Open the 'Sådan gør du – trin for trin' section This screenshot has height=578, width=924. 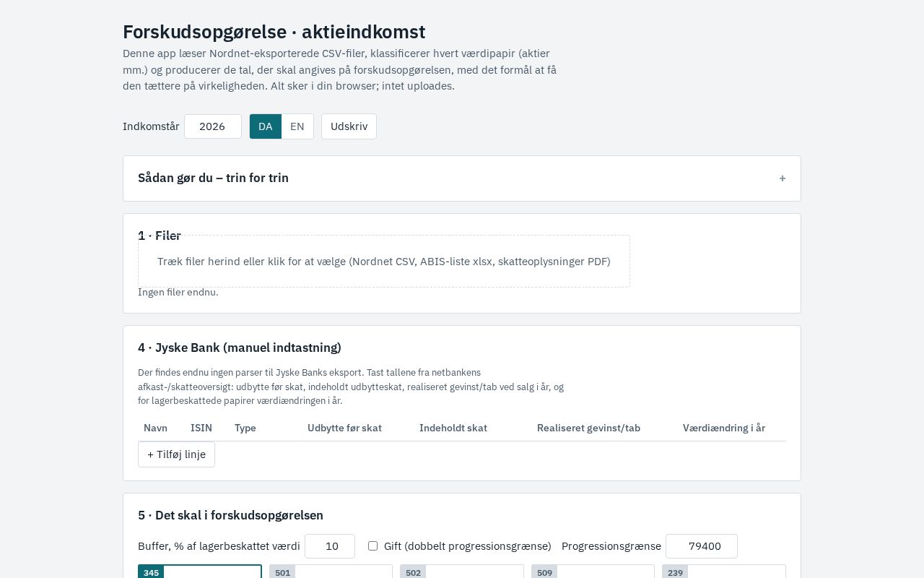(x=462, y=178)
